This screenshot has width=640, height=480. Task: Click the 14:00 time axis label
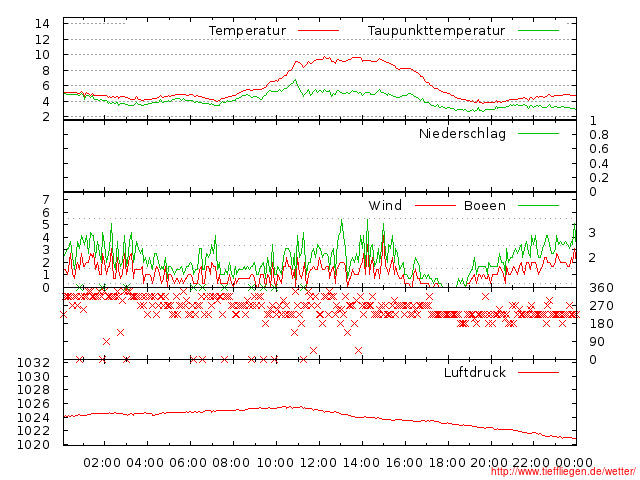[361, 463]
